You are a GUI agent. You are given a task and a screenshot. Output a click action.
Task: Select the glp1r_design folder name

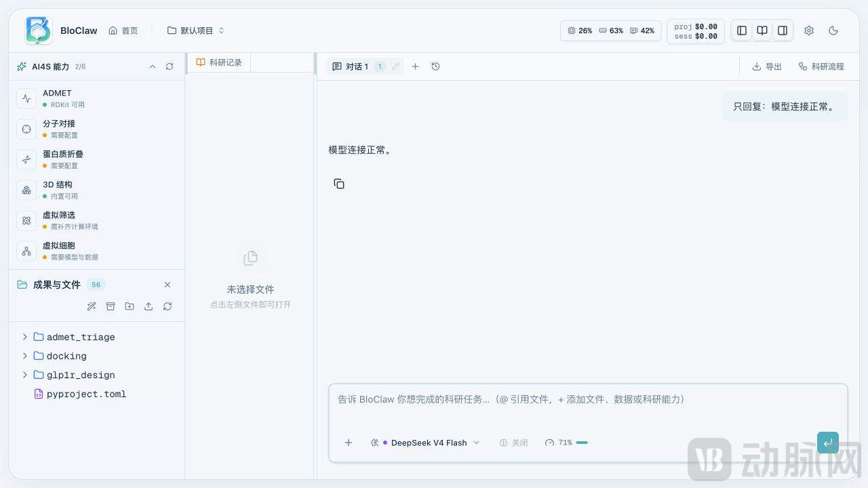coord(81,375)
